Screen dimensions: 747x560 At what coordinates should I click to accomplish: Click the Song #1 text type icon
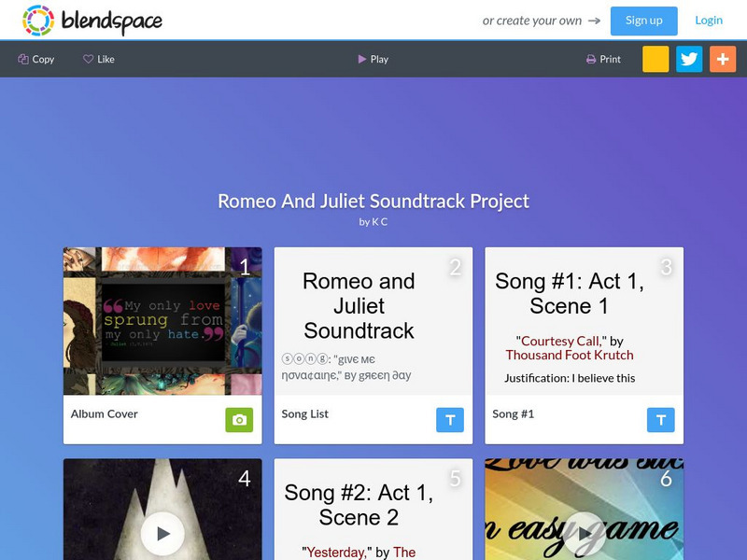point(661,420)
